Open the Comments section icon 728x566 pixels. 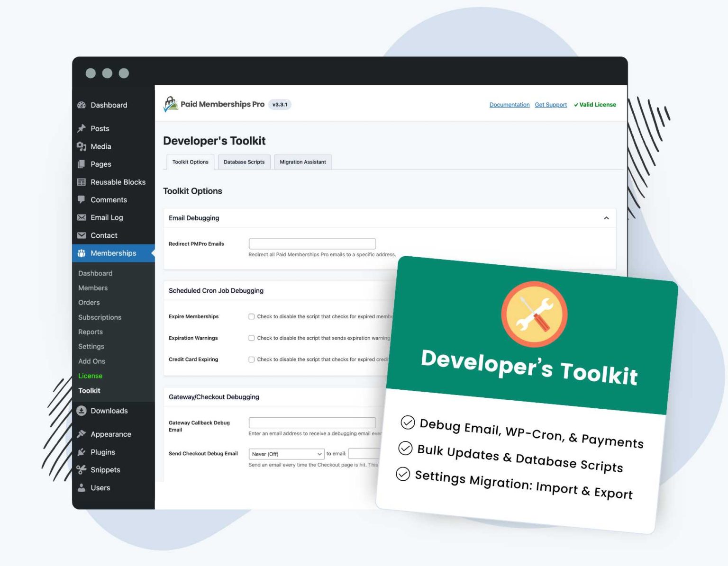point(82,199)
